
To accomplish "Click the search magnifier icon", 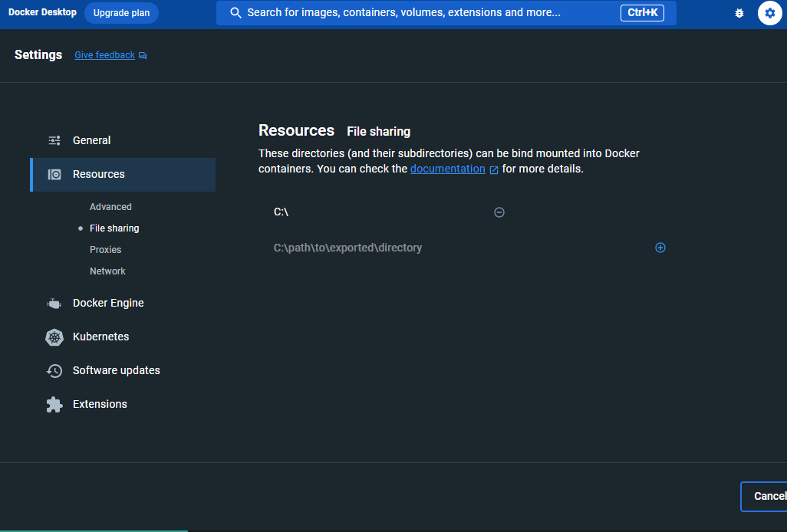I will (235, 13).
